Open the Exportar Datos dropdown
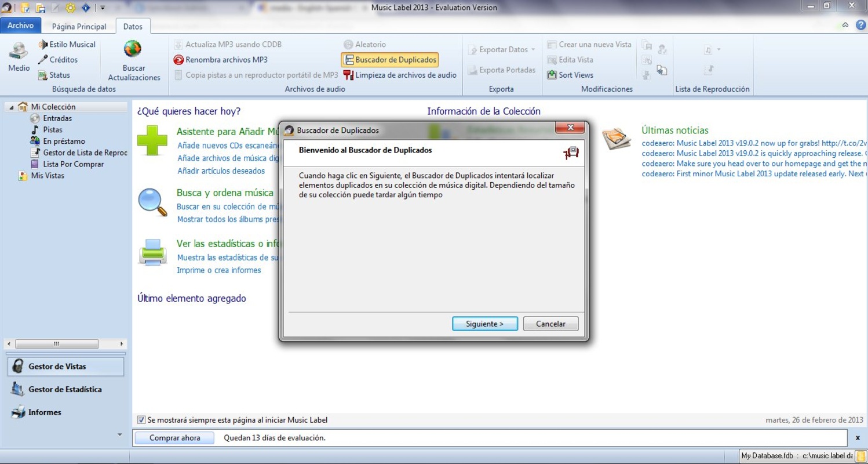This screenshot has height=464, width=868. click(502, 50)
